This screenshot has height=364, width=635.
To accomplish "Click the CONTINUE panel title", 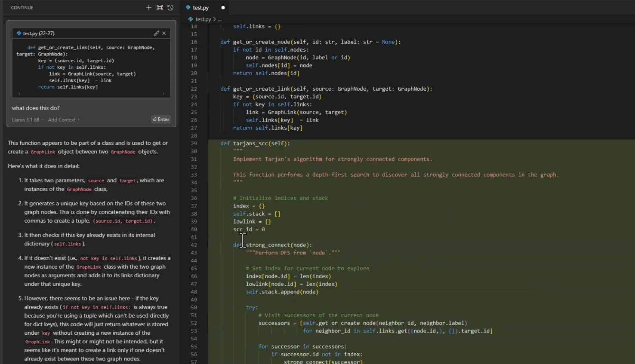I will (x=22, y=8).
